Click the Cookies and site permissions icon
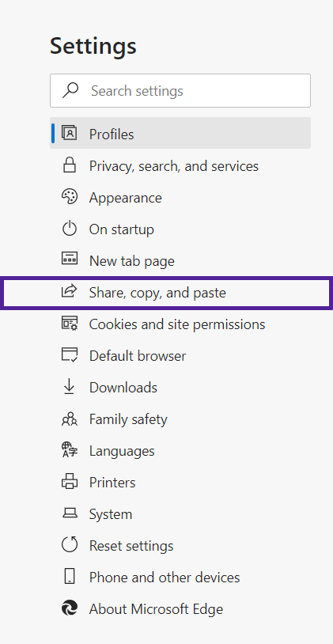The width and height of the screenshot is (333, 644). point(70,324)
